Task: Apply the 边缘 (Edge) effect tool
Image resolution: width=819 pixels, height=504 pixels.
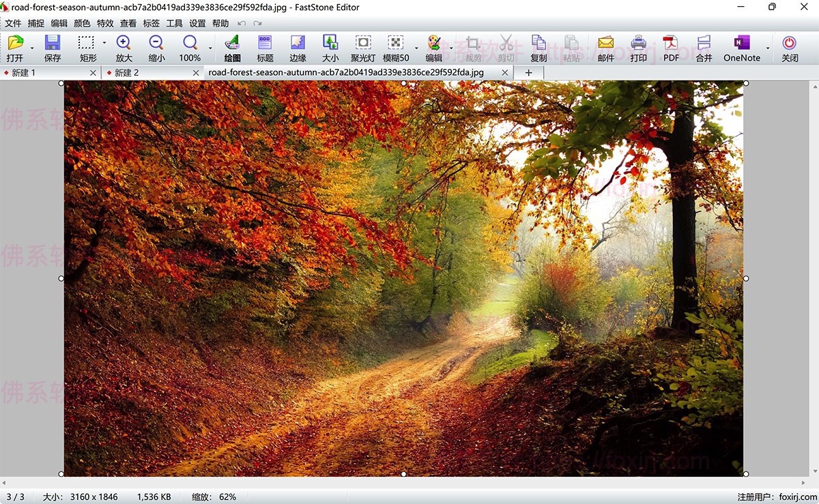Action: point(298,48)
